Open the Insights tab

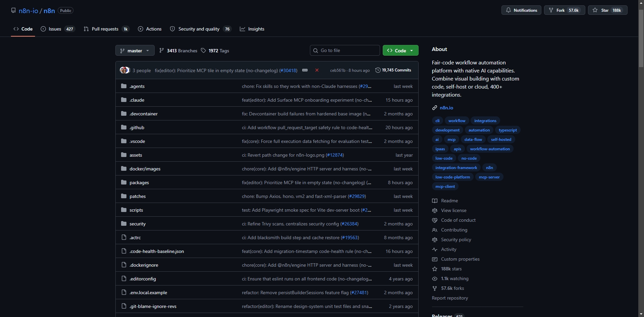coord(252,29)
